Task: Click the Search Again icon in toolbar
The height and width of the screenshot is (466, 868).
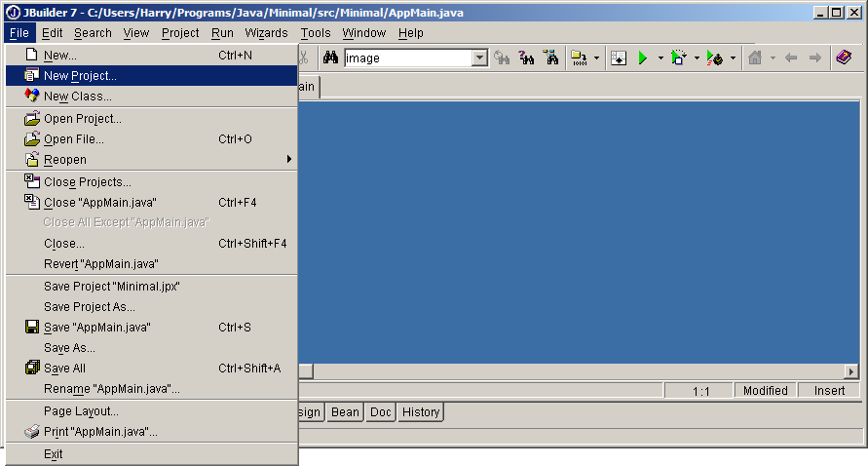Action: pos(502,58)
